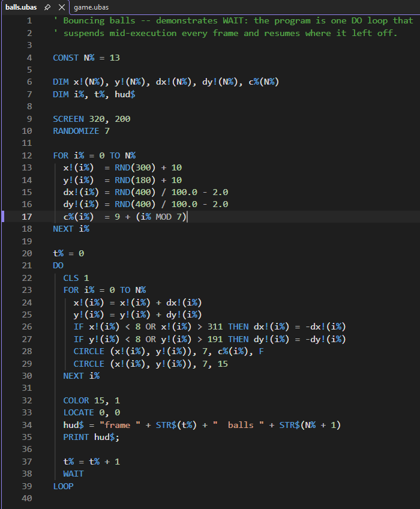The width and height of the screenshot is (420, 509).
Task: Click t% + 1 expression on line 37
Action: point(104,462)
